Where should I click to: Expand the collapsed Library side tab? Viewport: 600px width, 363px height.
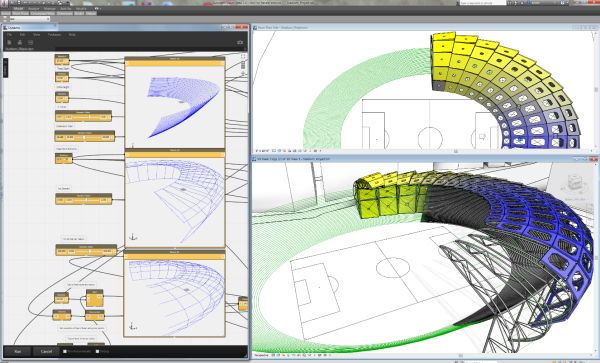click(5, 68)
